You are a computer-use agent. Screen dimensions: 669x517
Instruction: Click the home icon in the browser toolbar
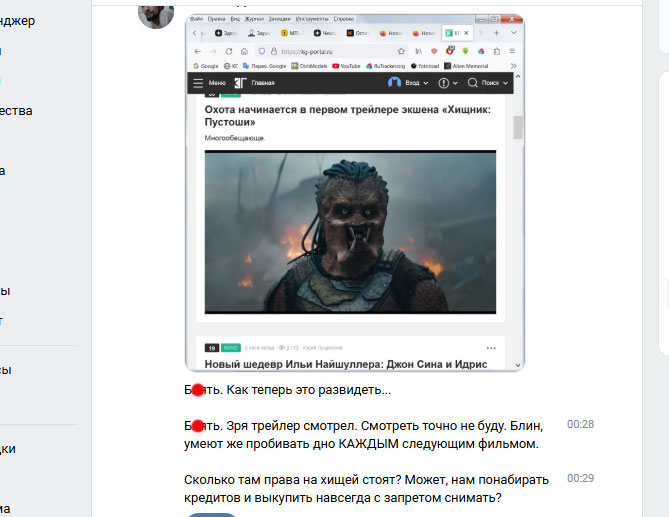(244, 51)
